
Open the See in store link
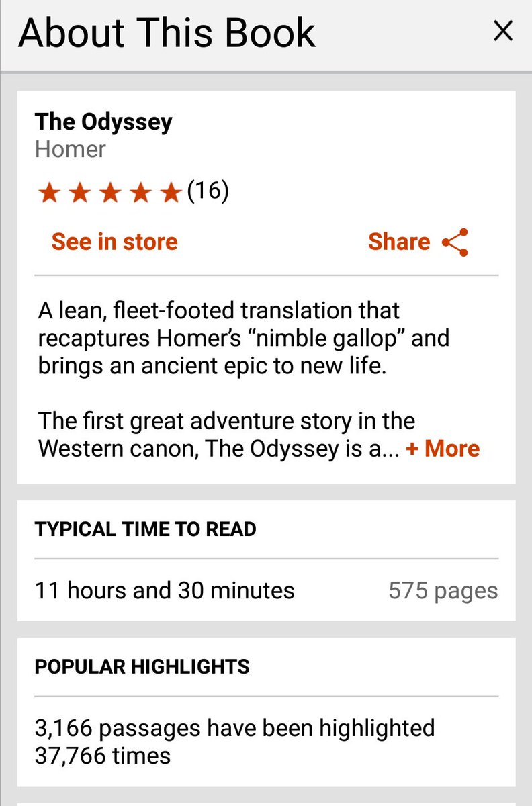[x=115, y=242]
